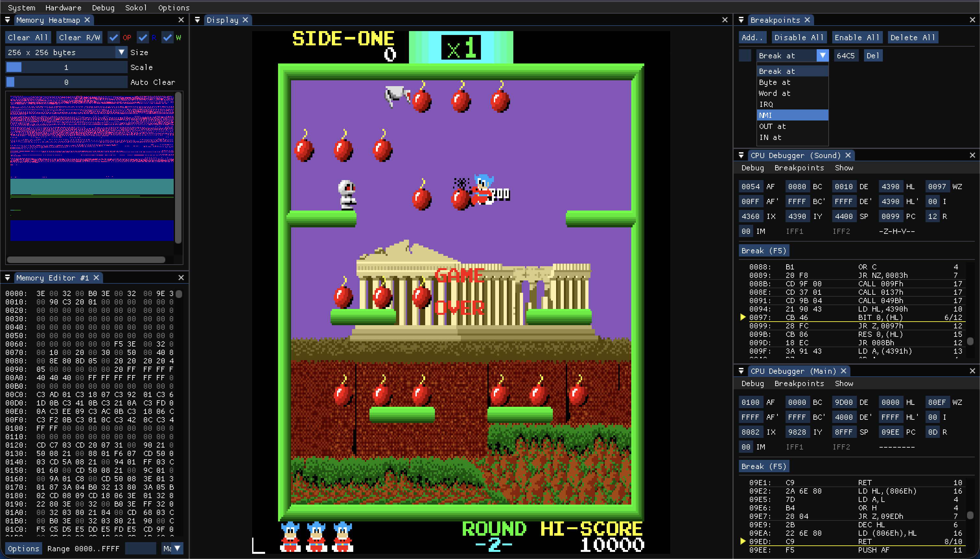Click the heatmap vertical scrollbar

pyautogui.click(x=178, y=168)
